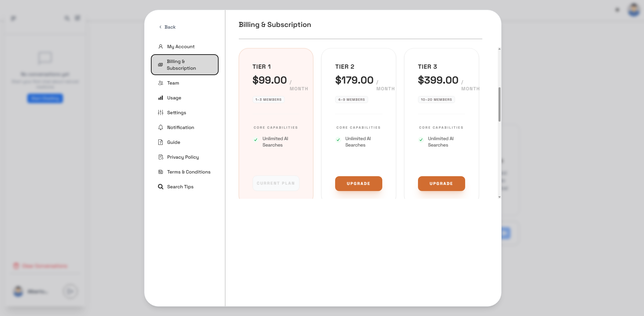Click the Billing & Subscription banknote icon
Screen dimensions: 644x316
point(161,65)
